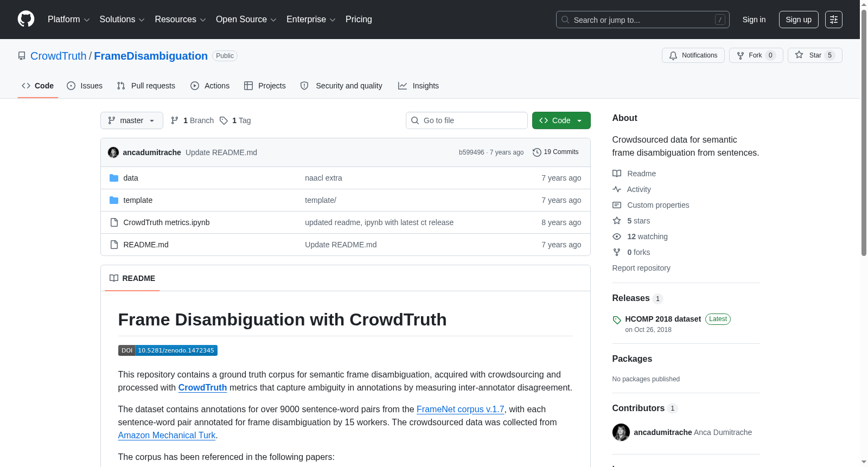Switch to Security and quality tab
Viewport: 868px width, 467px height.
341,86
